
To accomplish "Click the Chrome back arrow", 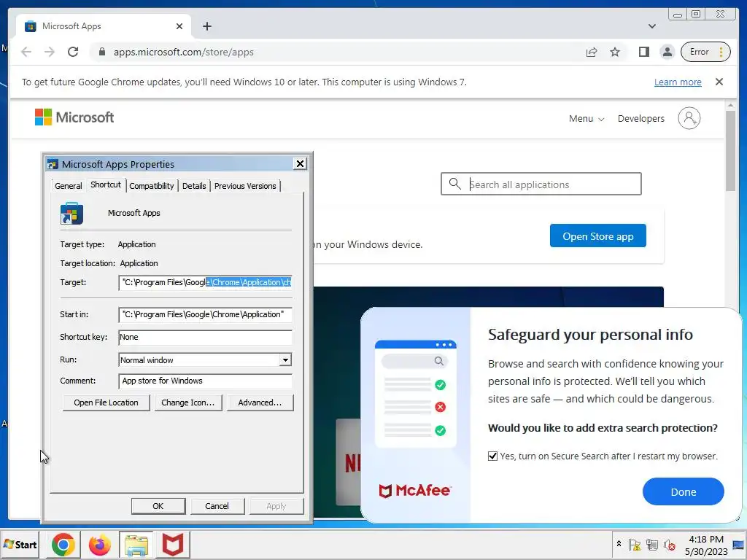I will pyautogui.click(x=26, y=52).
